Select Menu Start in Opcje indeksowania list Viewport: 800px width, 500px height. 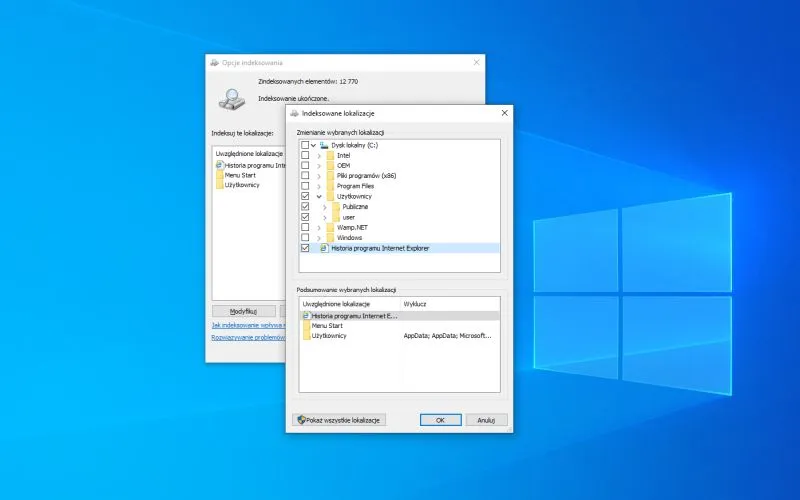240,175
